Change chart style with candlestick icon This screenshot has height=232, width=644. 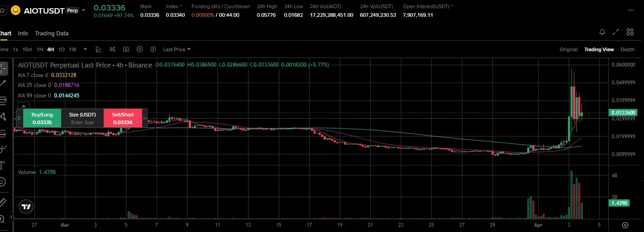click(x=112, y=49)
